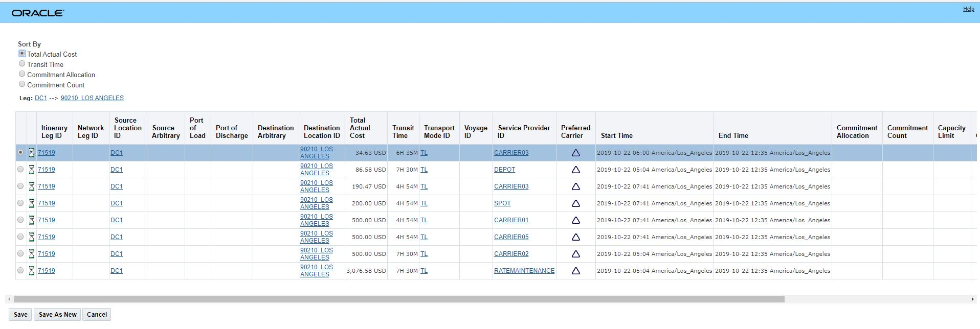
Task: Click the scrollbar left arrow
Action: 9,299
